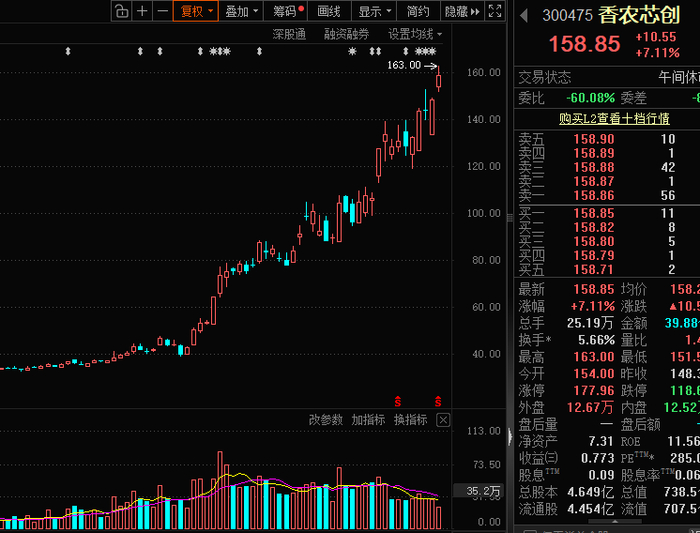
Task: Click the 换手 value 5.66%
Action: click(x=596, y=340)
